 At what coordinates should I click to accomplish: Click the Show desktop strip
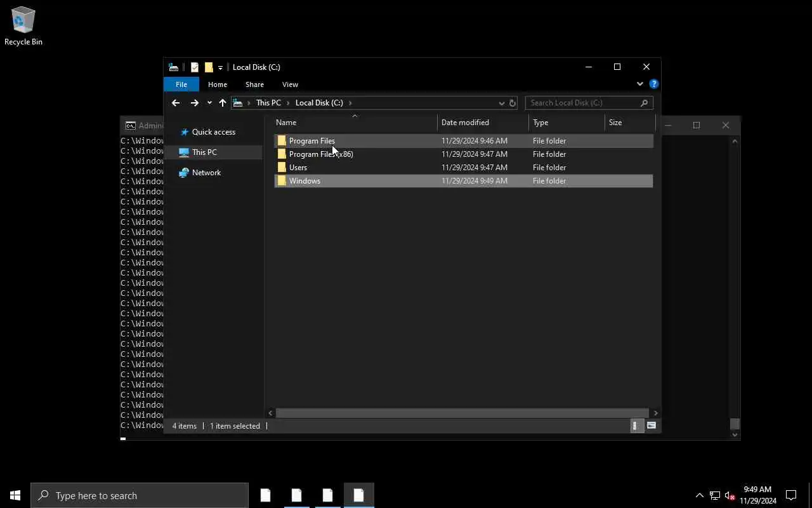[810, 495]
